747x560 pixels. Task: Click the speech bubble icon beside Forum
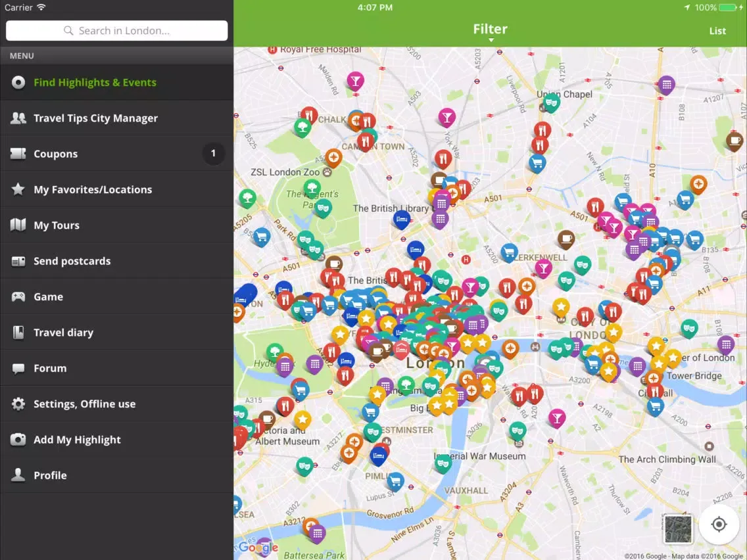tap(18, 369)
